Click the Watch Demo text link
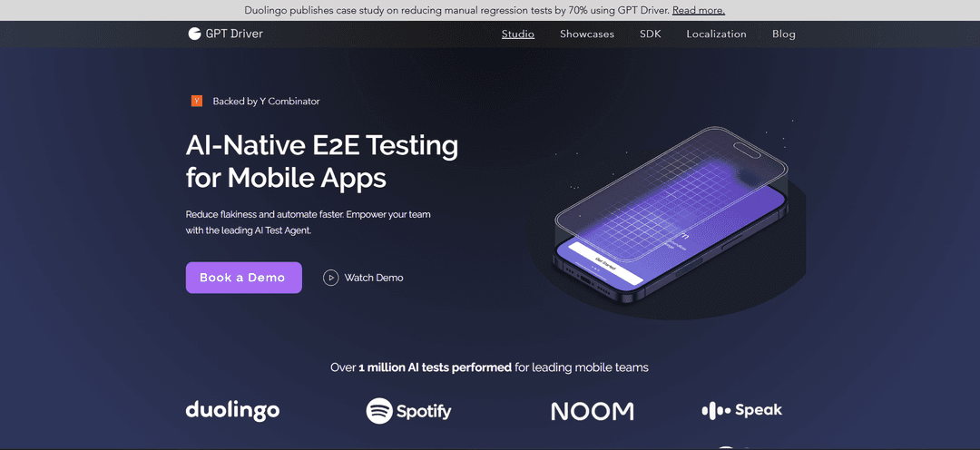Screen dimensions: 980x450 [x=373, y=278]
